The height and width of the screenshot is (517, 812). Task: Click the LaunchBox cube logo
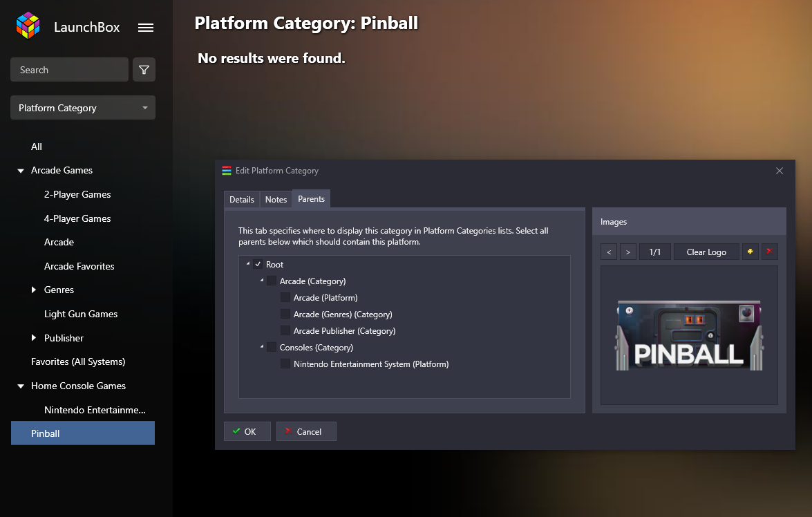point(28,26)
